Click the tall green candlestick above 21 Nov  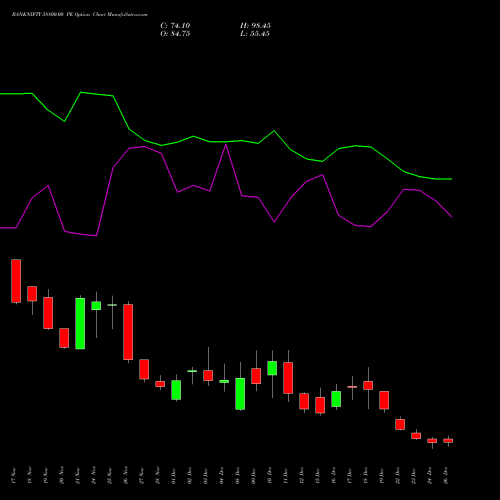(80, 323)
